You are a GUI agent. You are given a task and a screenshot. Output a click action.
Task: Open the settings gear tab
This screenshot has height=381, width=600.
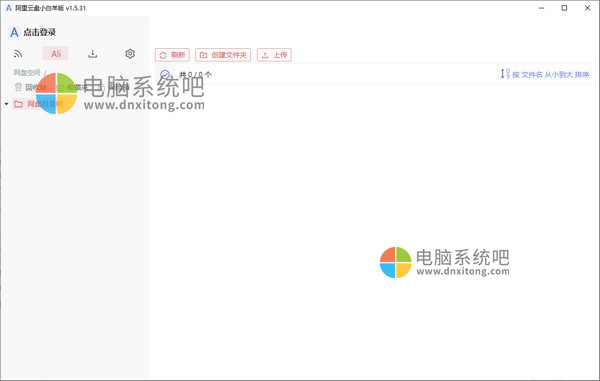pyautogui.click(x=130, y=54)
